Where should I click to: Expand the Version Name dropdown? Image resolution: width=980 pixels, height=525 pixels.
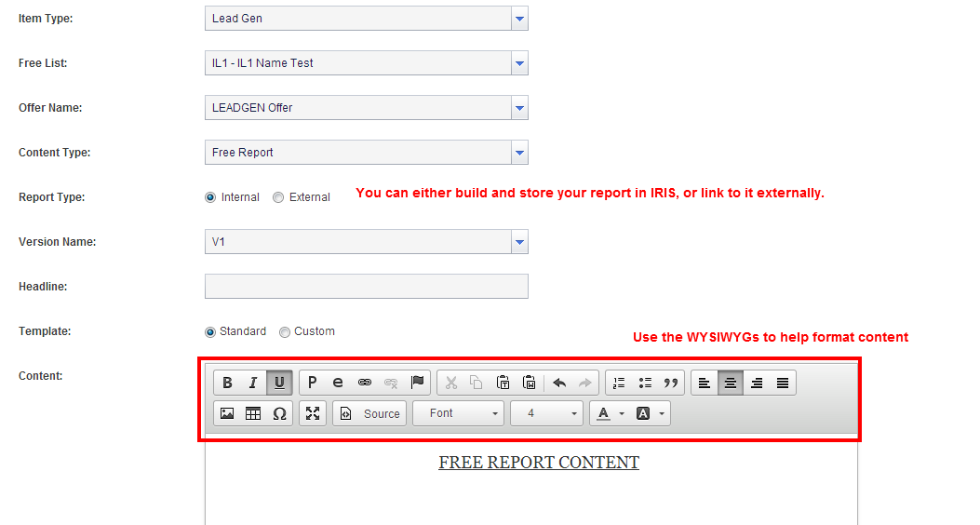pyautogui.click(x=519, y=242)
